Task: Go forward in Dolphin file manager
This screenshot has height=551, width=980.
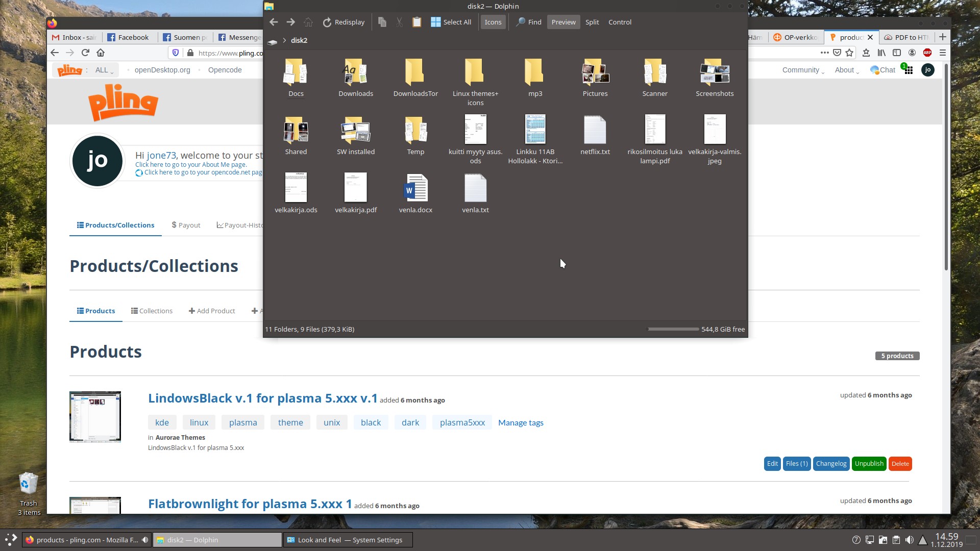Action: click(290, 22)
